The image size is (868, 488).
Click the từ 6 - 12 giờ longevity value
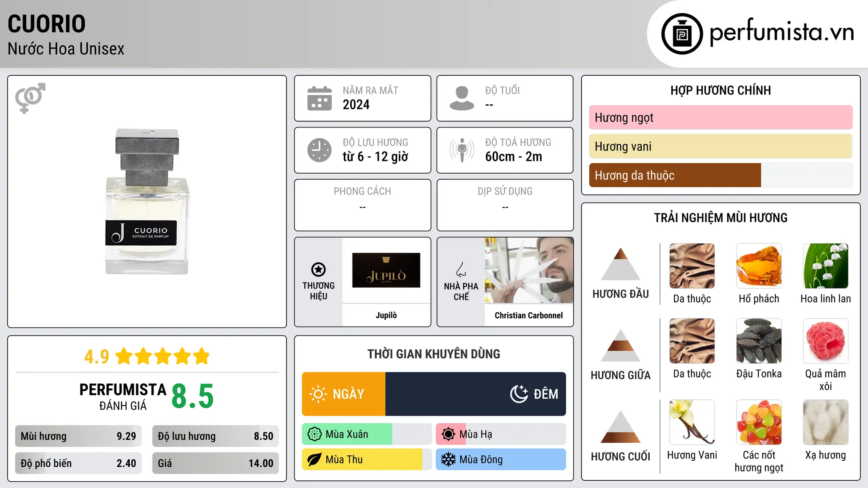tap(376, 157)
